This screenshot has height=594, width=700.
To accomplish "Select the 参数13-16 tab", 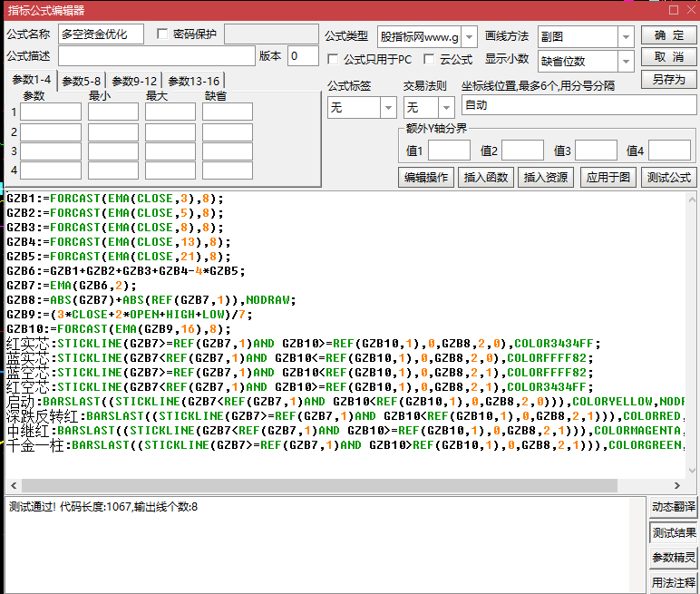I will click(x=194, y=81).
